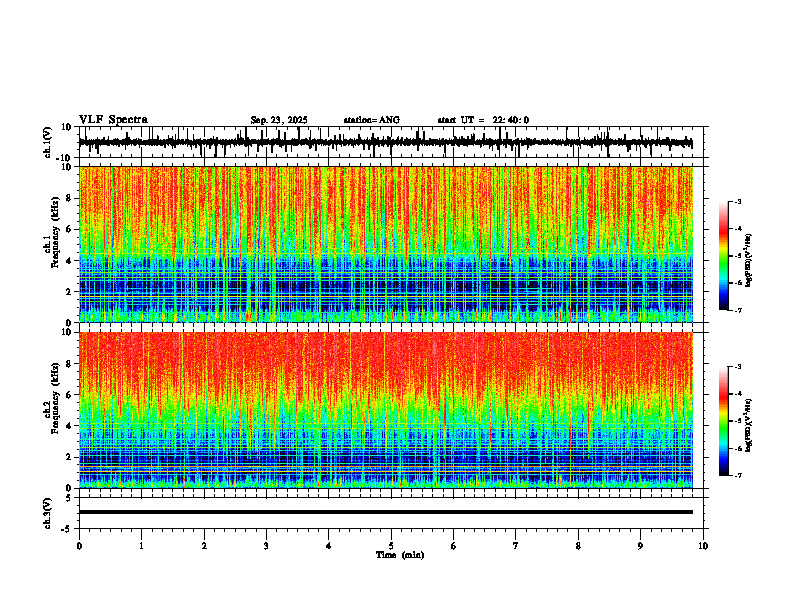Click time axis tick label "3"
Viewport: 792px width, 612px height.
pyautogui.click(x=266, y=546)
